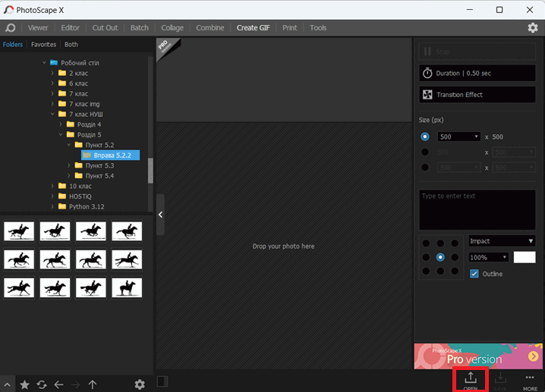Click the Transition Effect button
This screenshot has width=545, height=392.
point(477,95)
